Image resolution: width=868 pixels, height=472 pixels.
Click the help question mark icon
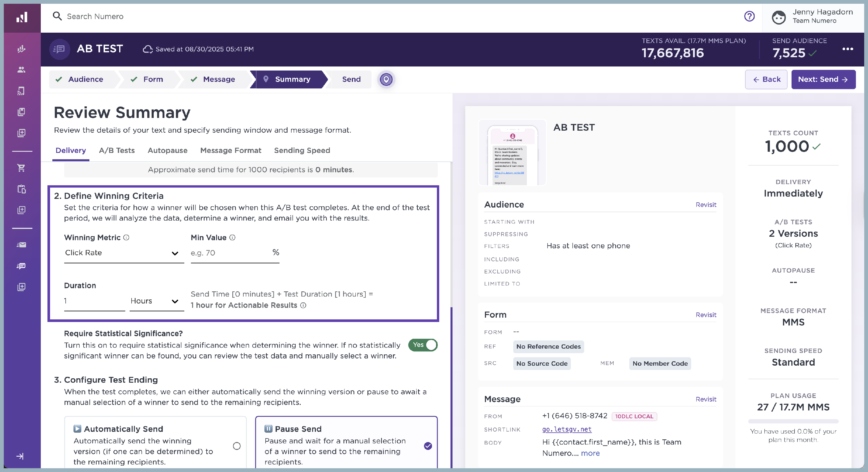(x=749, y=16)
